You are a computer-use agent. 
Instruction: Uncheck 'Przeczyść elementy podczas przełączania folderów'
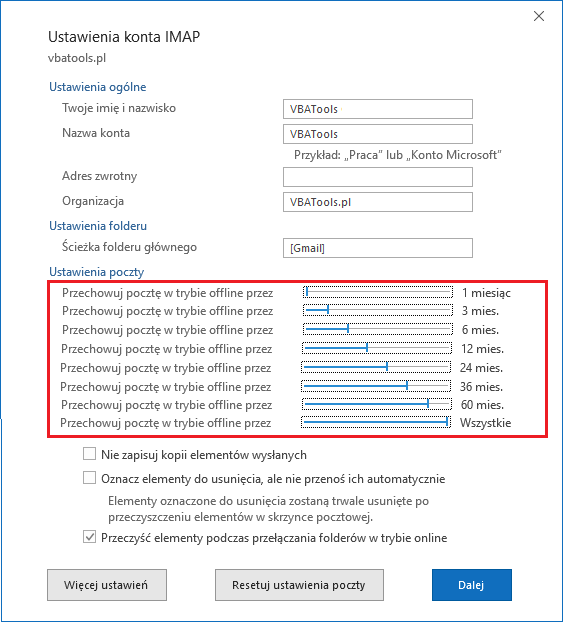click(x=89, y=537)
